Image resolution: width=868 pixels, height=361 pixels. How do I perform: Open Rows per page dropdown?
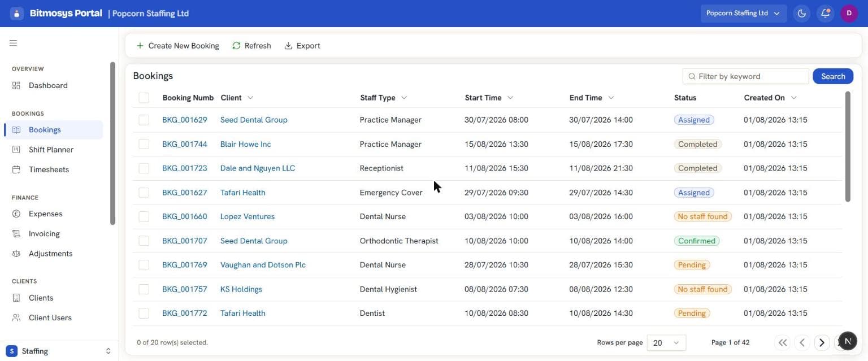[x=666, y=342]
